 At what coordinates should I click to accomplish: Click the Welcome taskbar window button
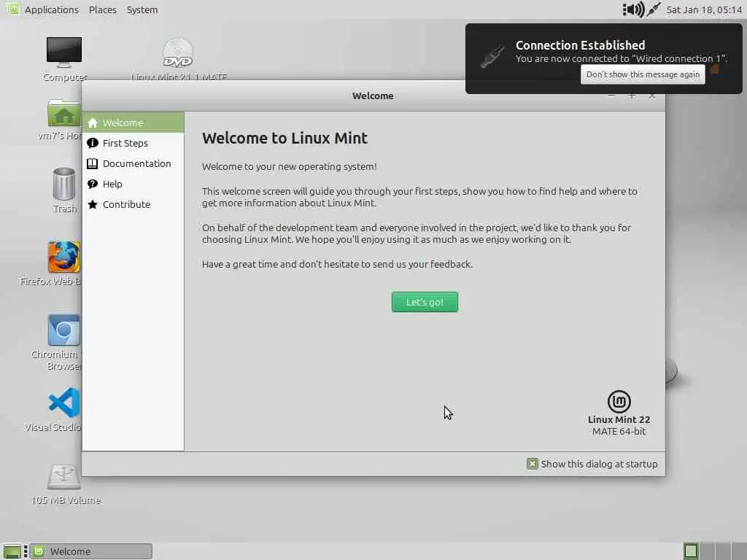tap(91, 551)
